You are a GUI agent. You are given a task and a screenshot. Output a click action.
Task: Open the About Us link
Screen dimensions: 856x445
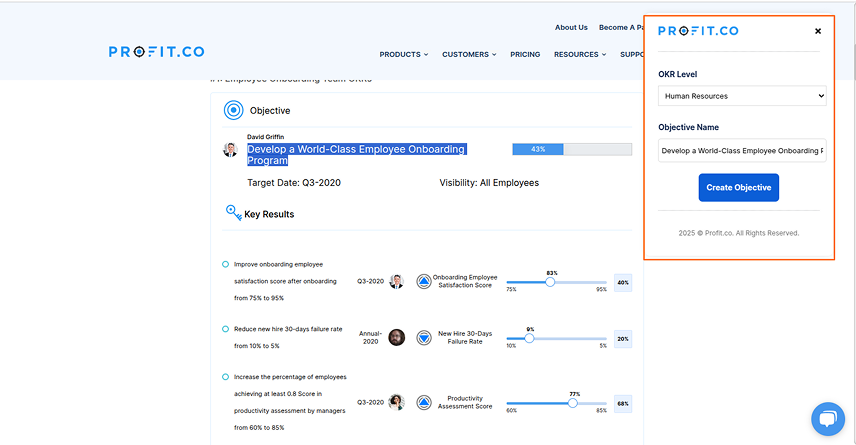point(572,27)
